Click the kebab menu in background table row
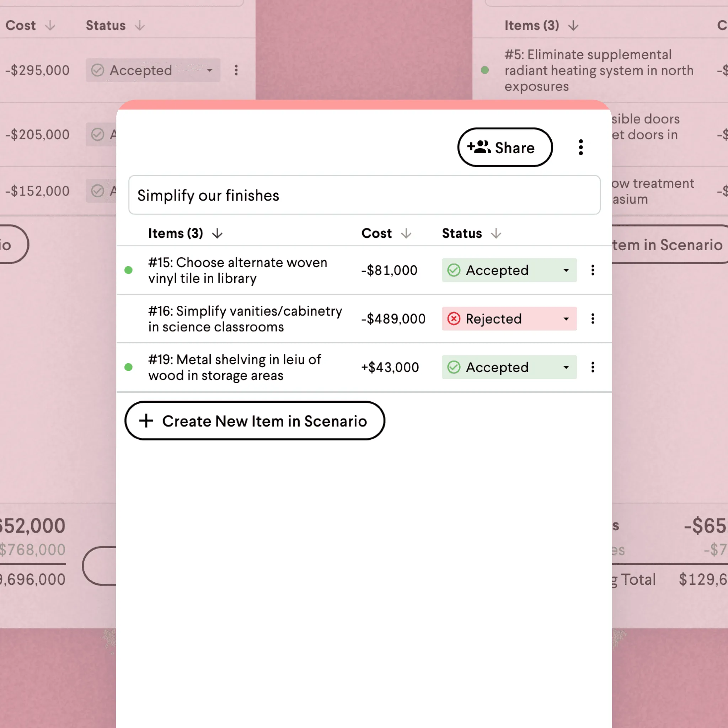 click(x=236, y=70)
